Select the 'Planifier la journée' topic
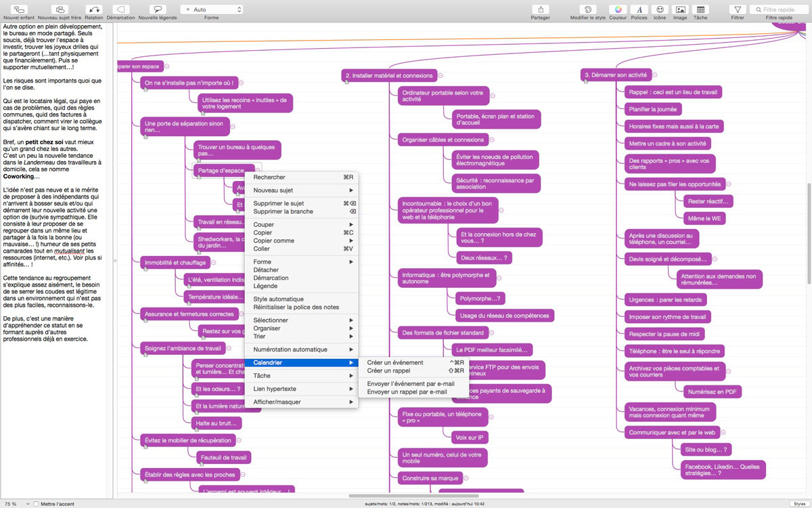 [653, 109]
